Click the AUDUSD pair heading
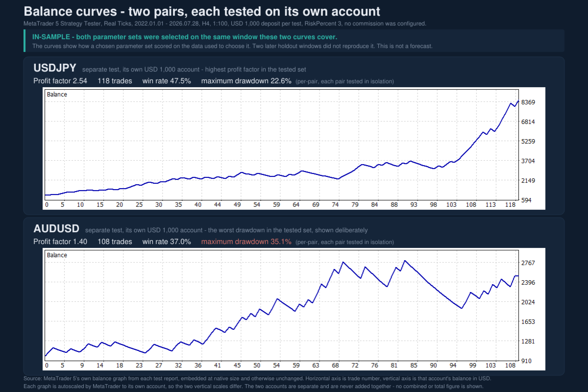The width and height of the screenshot is (588, 392). click(56, 229)
